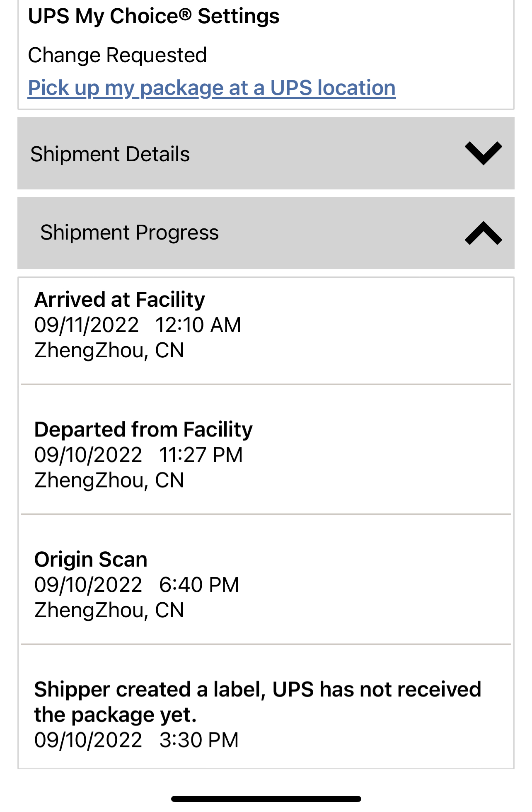Tap the Change Requested status text
The height and width of the screenshot is (812, 532).
click(x=117, y=55)
